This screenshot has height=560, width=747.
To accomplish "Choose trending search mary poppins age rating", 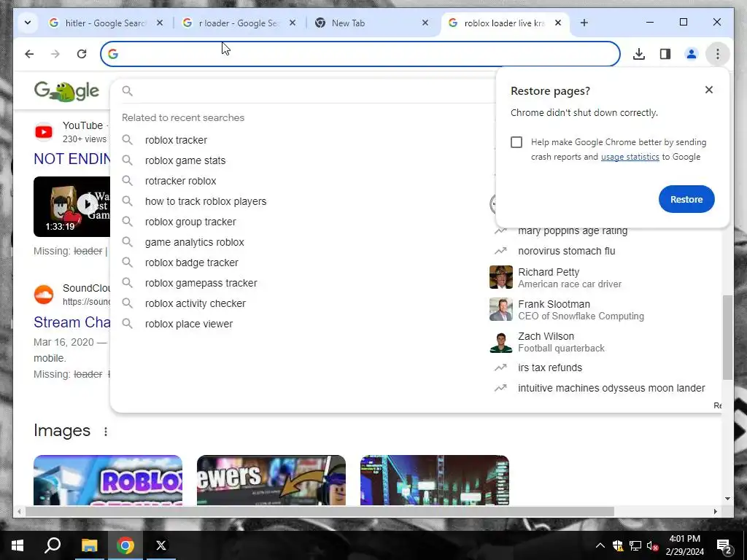I will (573, 231).
